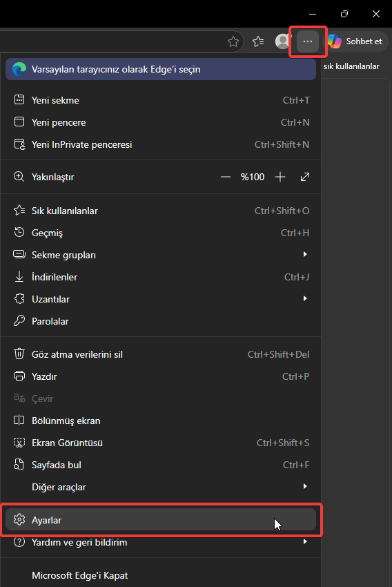Click the %100 zoom value
This screenshot has height=587, width=392.
pyautogui.click(x=253, y=177)
